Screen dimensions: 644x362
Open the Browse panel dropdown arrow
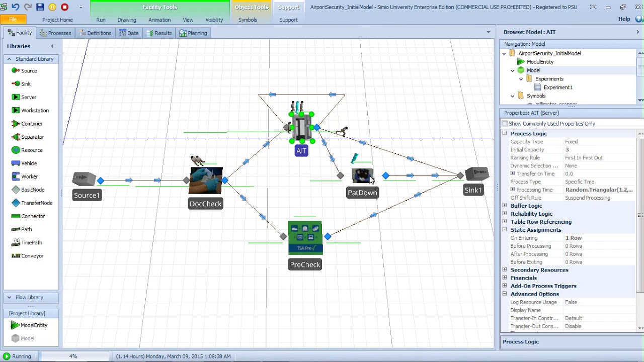point(637,32)
